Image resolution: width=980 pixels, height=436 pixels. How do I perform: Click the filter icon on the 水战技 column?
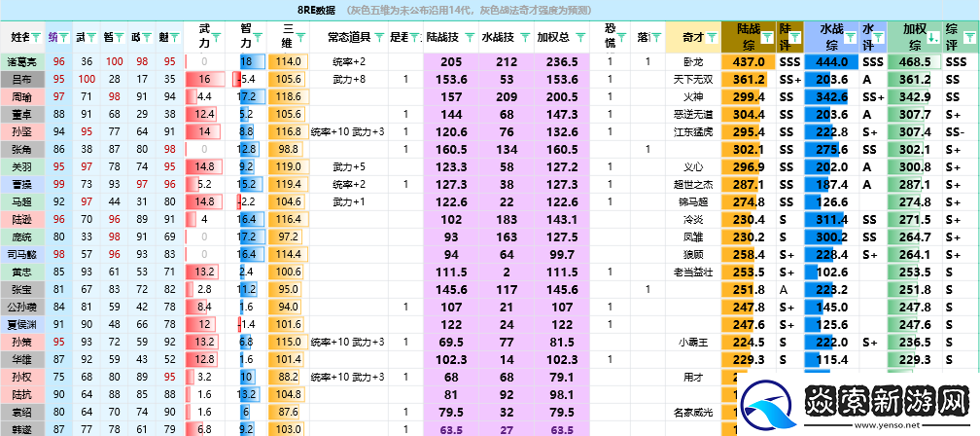tap(523, 38)
